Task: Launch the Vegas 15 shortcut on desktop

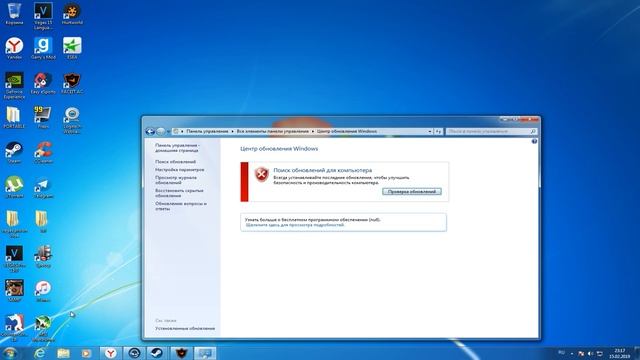Action: tap(43, 16)
